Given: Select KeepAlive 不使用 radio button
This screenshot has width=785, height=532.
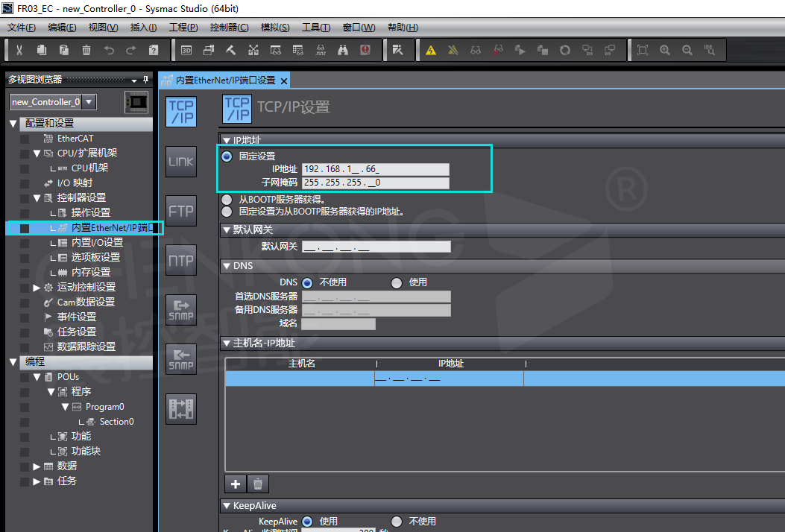Looking at the screenshot, I should 397,522.
